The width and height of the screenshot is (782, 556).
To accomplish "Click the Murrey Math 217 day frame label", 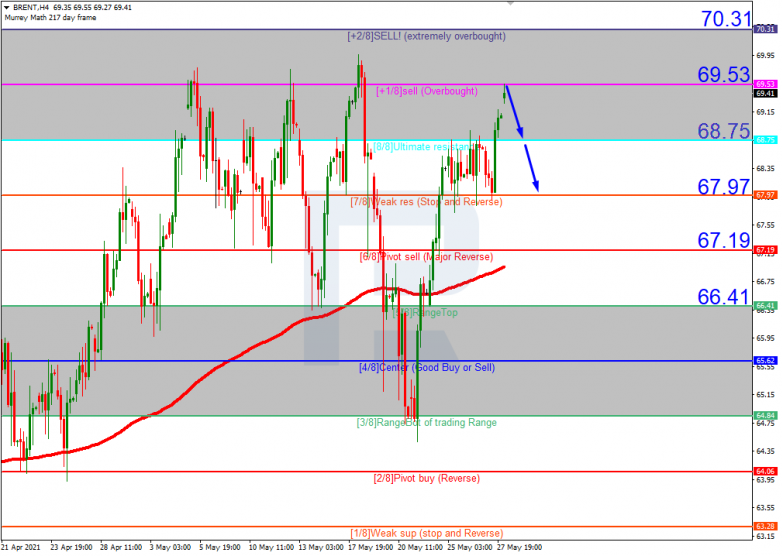I will coord(50,17).
